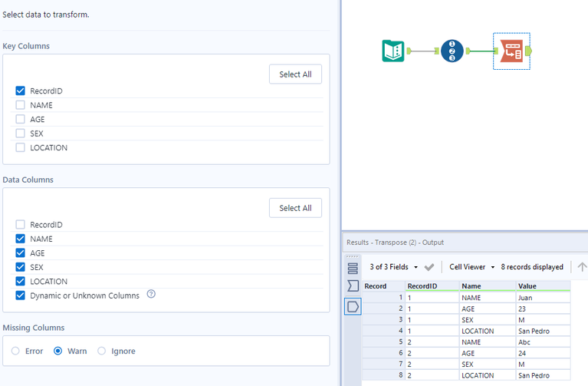Click Select All in Key Columns
The height and width of the screenshot is (386, 588).
click(x=295, y=74)
